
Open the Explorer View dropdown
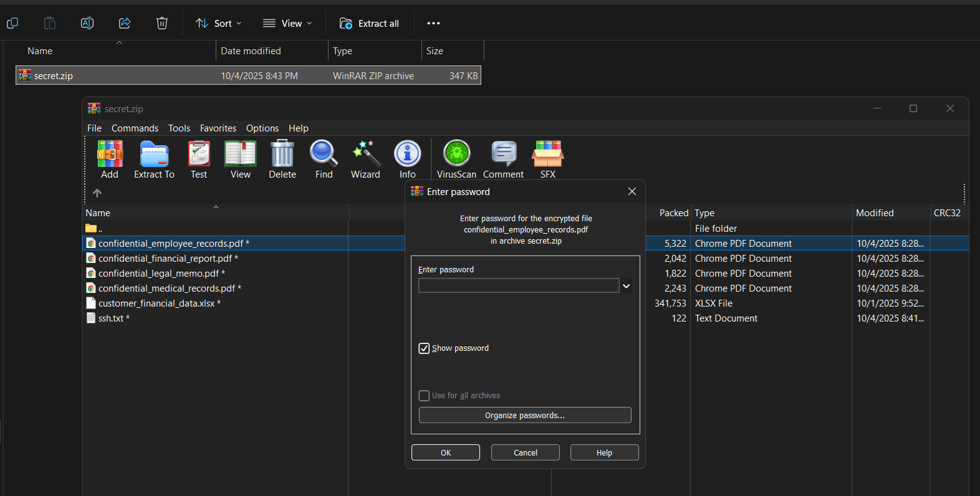[x=287, y=24]
